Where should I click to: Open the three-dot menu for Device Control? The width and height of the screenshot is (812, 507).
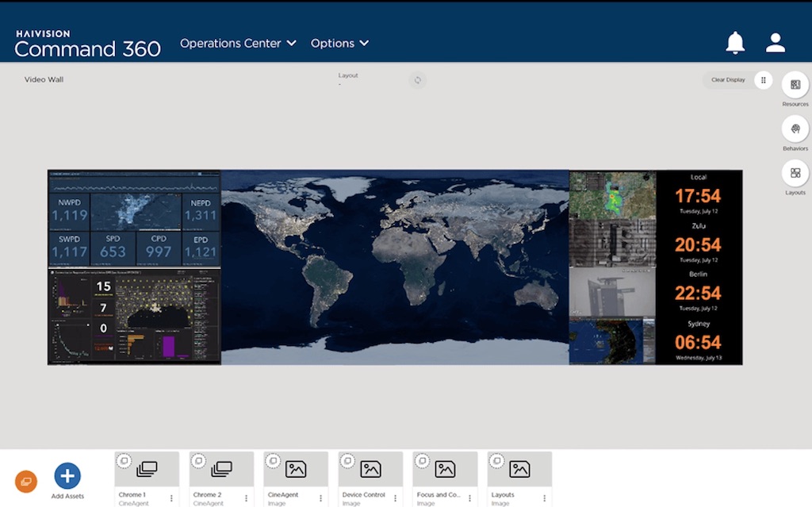tap(395, 498)
